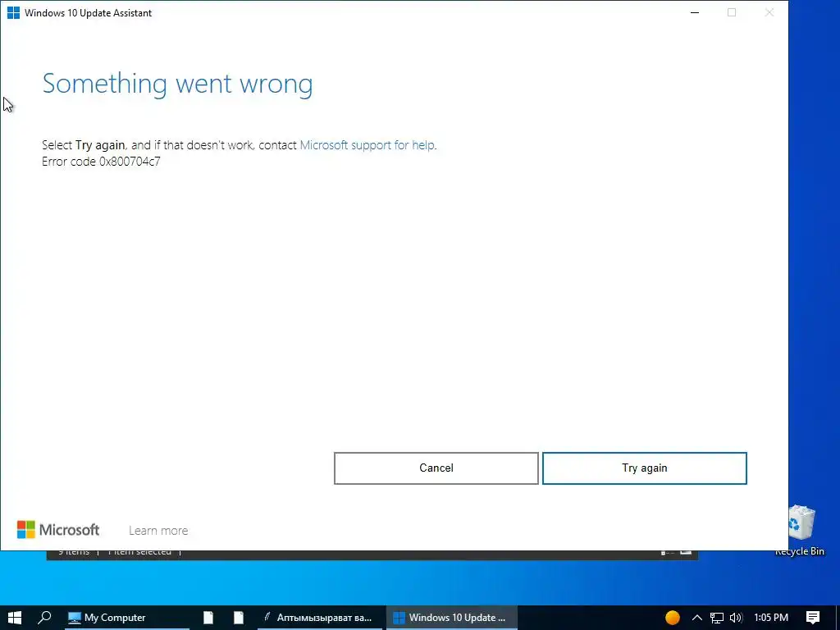Select Recycle Bin desktop icon
Image resolution: width=840 pixels, height=630 pixels.
[x=800, y=531]
